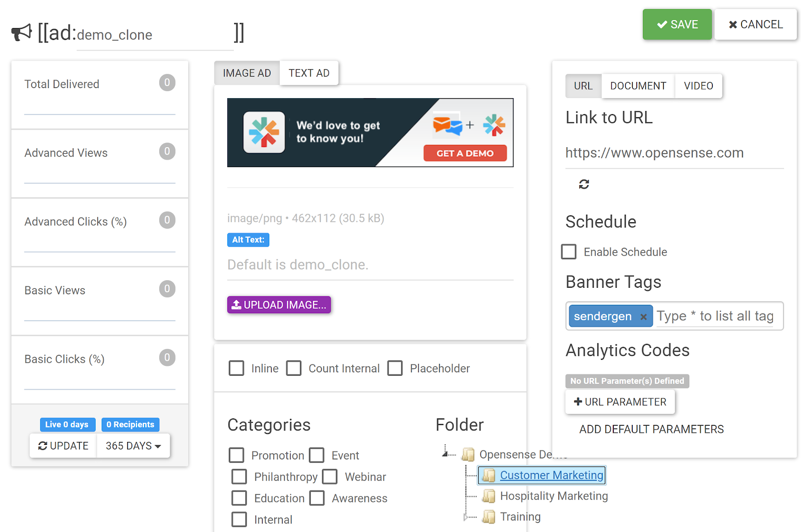The width and height of the screenshot is (801, 532).
Task: Check the Philanthropy category
Action: click(x=239, y=476)
